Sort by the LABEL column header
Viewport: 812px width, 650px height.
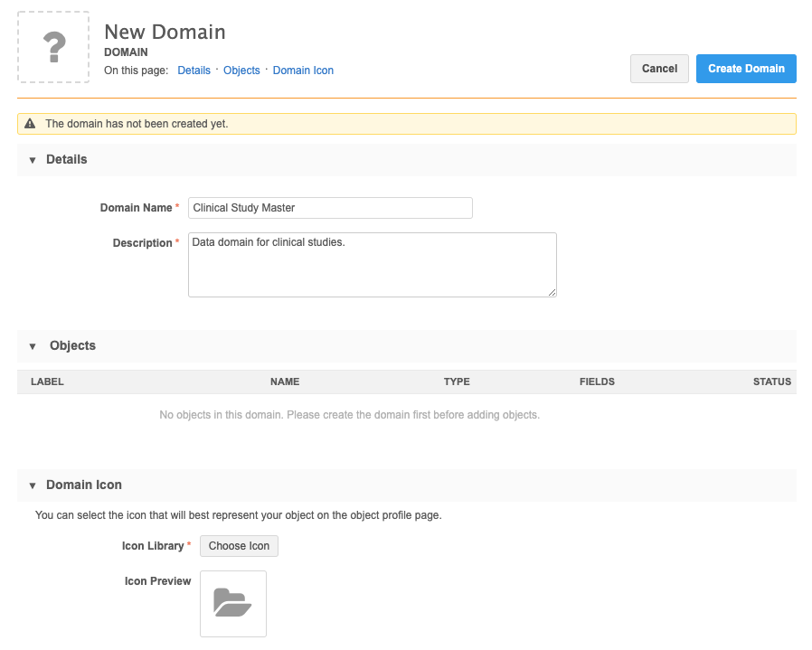coord(47,382)
